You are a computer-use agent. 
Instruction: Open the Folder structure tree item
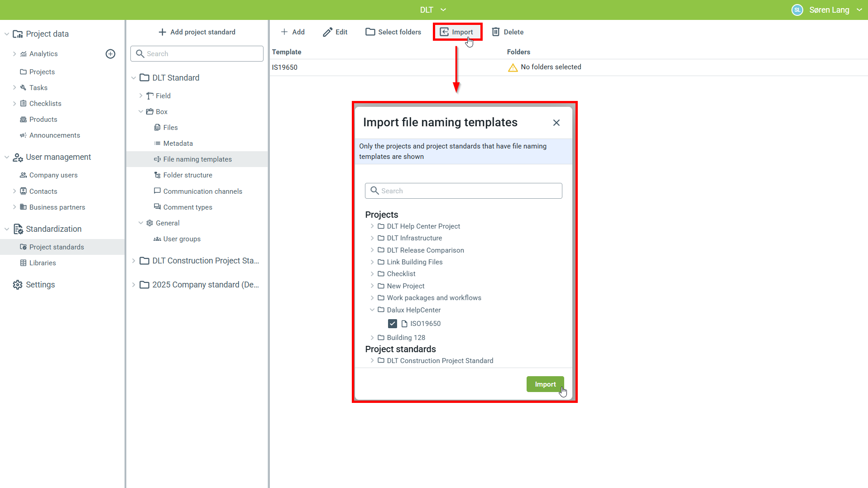tap(187, 175)
